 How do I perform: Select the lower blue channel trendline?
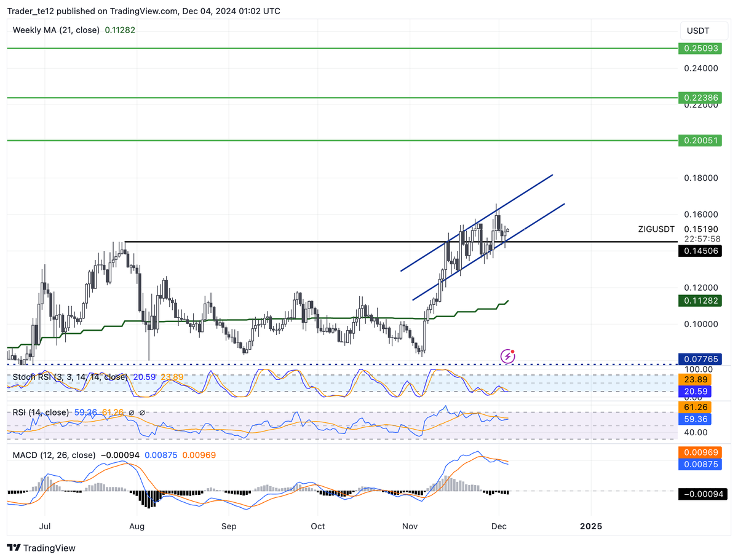(488, 251)
